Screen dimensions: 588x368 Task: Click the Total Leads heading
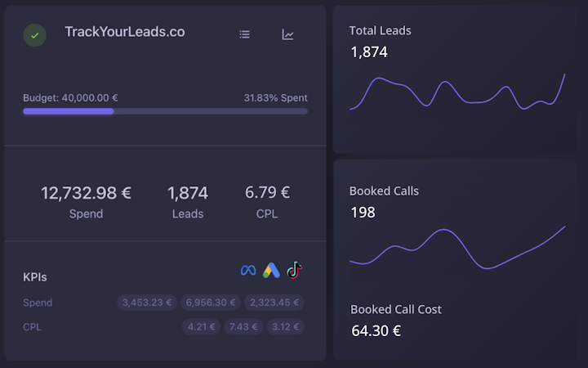381,30
